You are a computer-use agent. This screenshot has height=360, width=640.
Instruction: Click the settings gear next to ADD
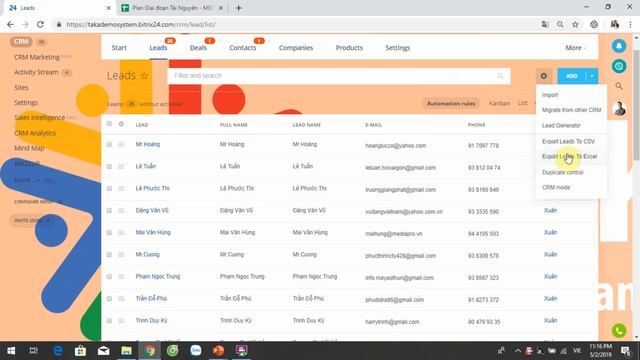coord(544,76)
